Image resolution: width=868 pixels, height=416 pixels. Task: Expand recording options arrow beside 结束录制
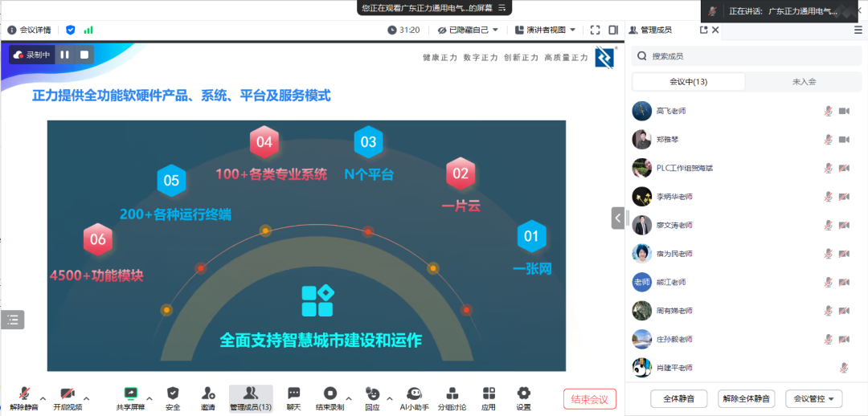pos(348,398)
